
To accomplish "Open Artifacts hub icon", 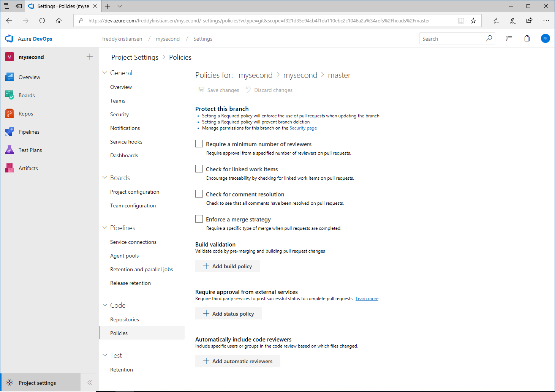I will pyautogui.click(x=9, y=168).
